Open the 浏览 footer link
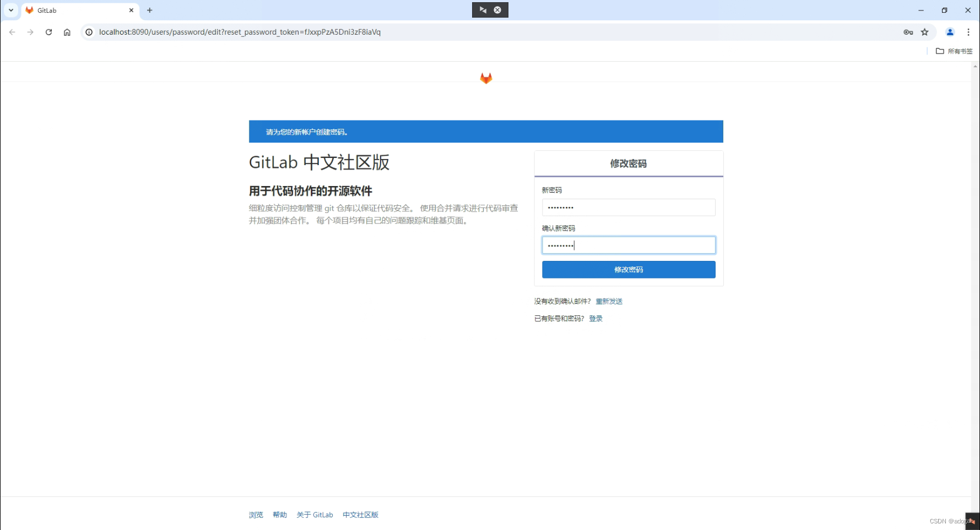980x530 pixels. [256, 515]
